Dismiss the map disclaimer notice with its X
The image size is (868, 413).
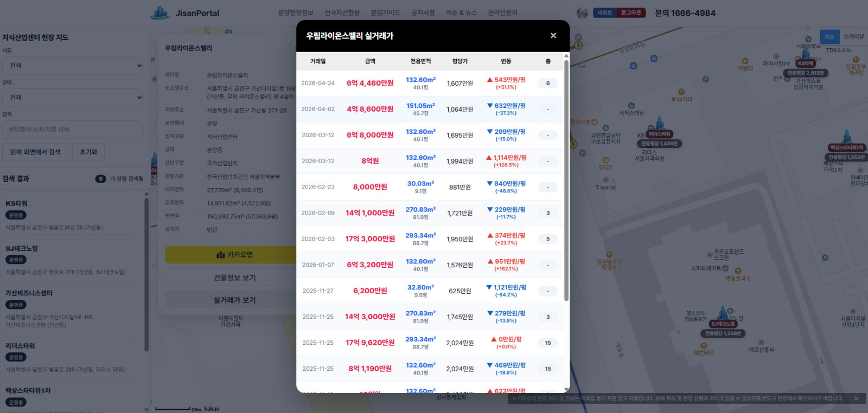click(x=856, y=398)
